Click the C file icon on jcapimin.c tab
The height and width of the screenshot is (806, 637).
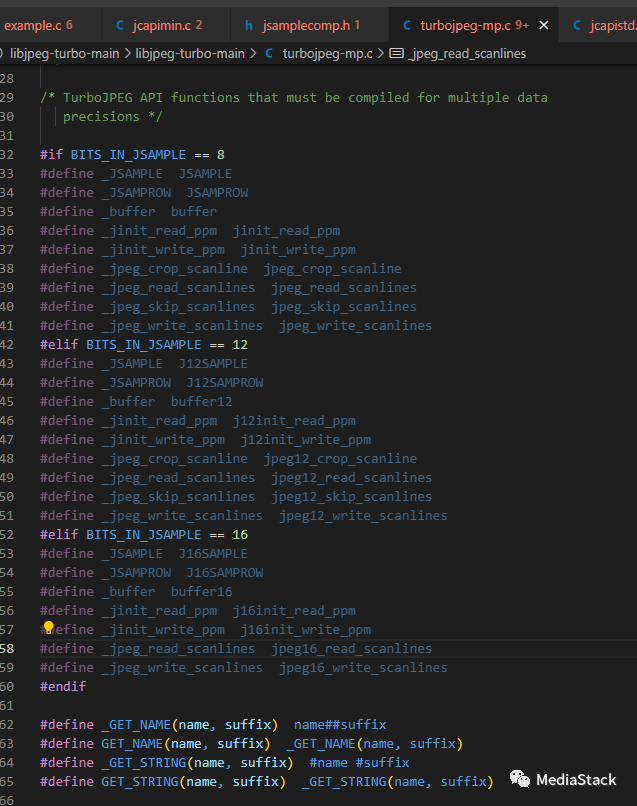coord(120,24)
